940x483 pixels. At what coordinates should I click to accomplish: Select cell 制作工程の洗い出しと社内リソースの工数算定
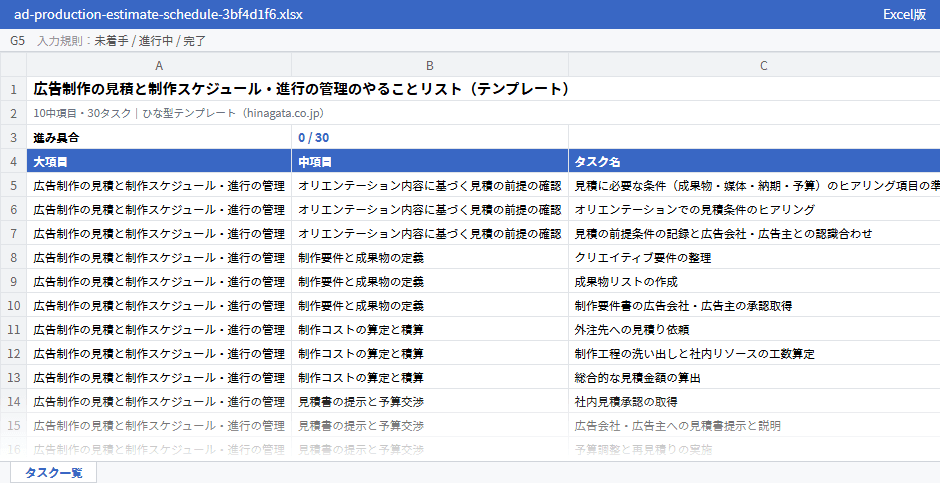[754, 354]
